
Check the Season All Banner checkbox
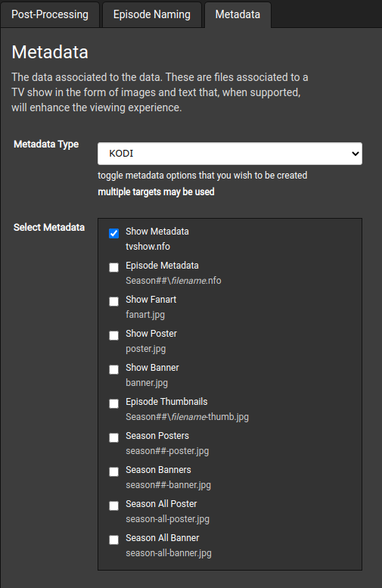[114, 540]
